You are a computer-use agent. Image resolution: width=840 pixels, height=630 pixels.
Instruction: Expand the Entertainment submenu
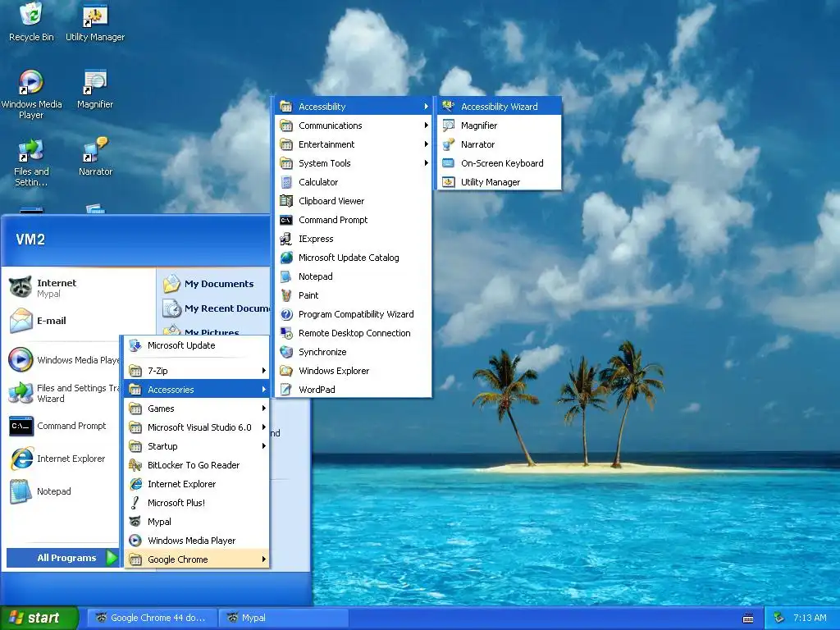coord(353,144)
